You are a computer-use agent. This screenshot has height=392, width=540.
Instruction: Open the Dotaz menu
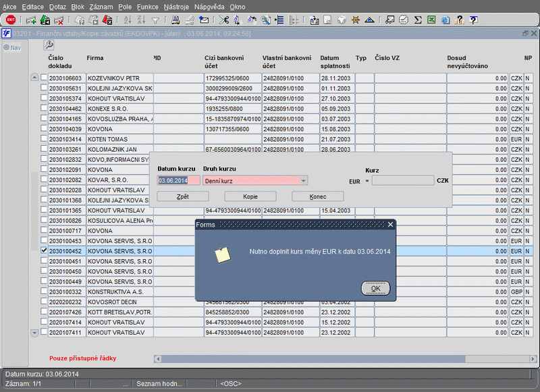(x=57, y=7)
